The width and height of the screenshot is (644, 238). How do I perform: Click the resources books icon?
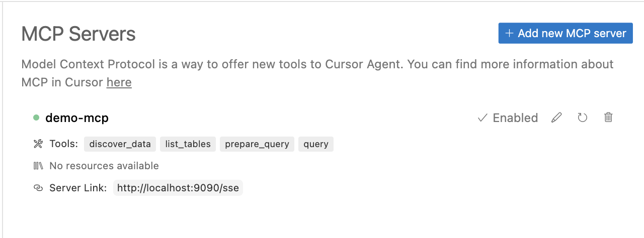[38, 166]
